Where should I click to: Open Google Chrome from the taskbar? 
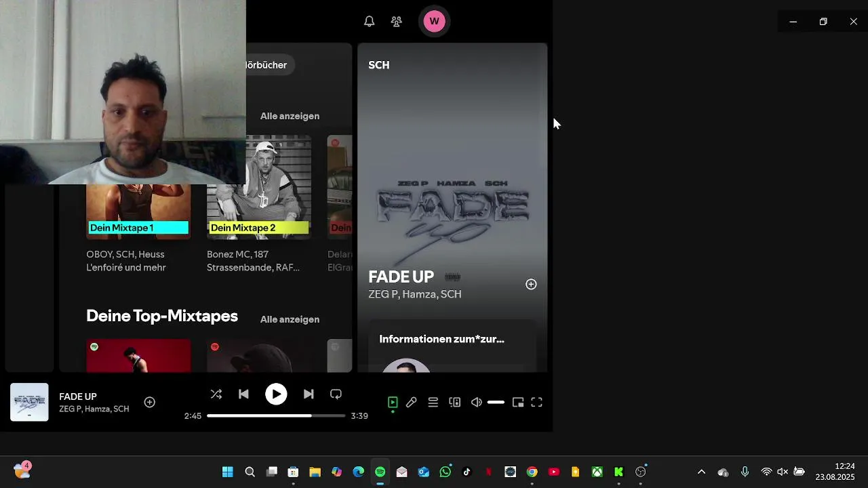[532, 472]
